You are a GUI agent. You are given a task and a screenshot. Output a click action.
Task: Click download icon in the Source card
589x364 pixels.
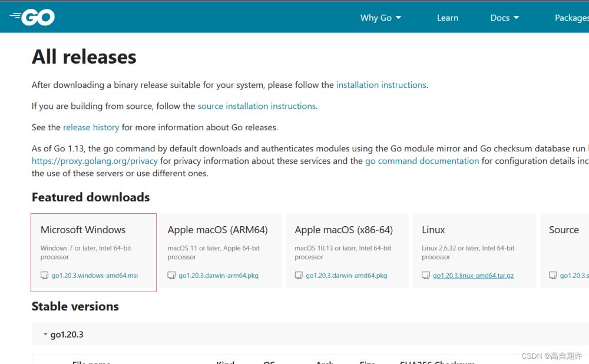pyautogui.click(x=553, y=275)
